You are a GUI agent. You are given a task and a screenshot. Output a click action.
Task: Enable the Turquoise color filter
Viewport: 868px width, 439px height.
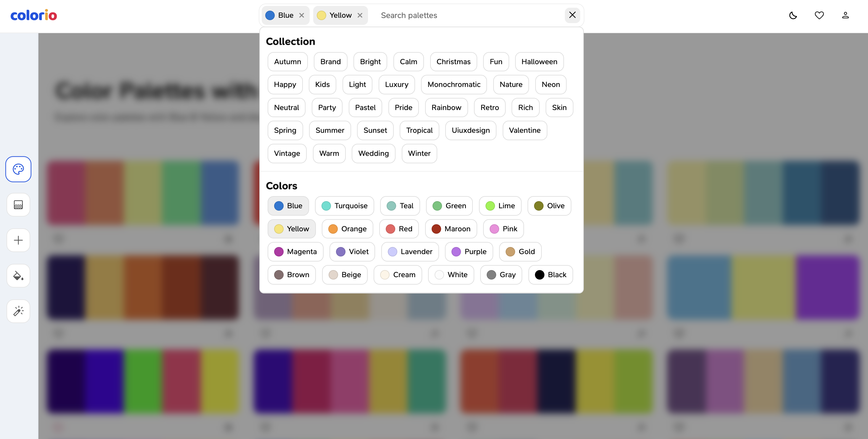344,206
